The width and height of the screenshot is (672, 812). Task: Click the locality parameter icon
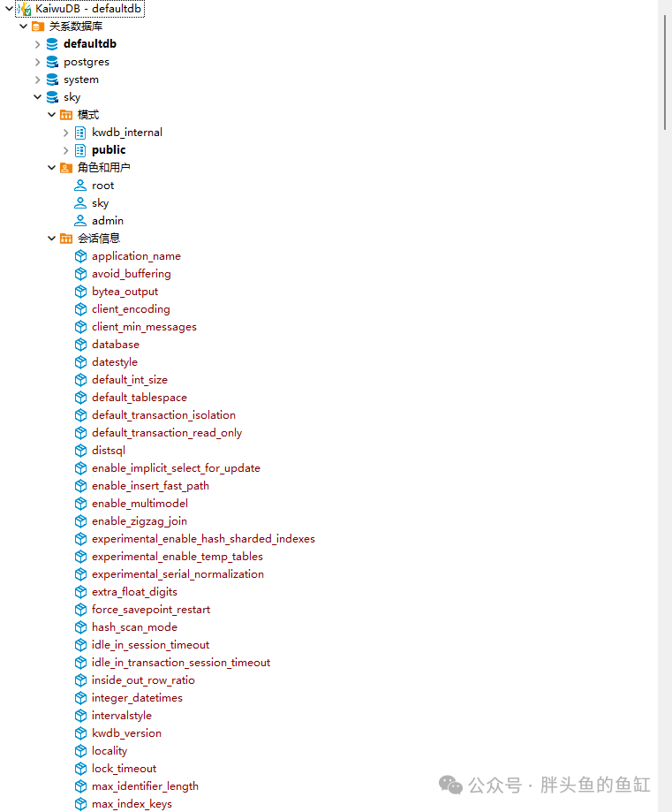click(80, 751)
